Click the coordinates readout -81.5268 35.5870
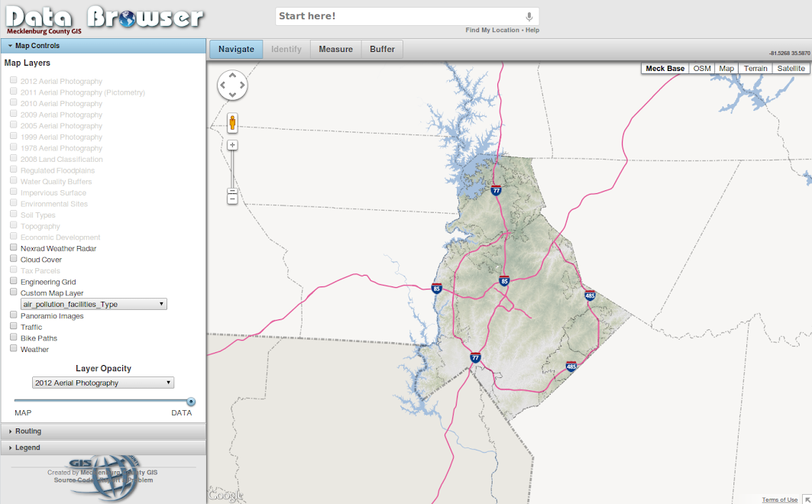The width and height of the screenshot is (812, 504). click(x=790, y=53)
